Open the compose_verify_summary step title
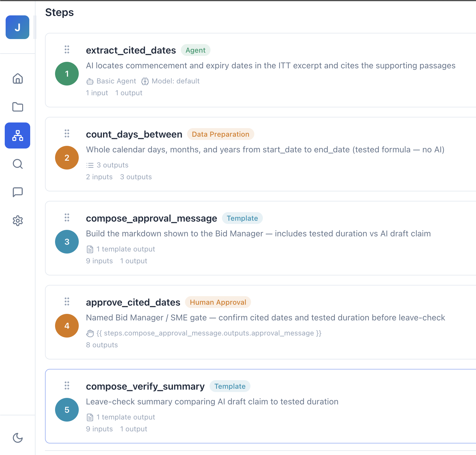The width and height of the screenshot is (476, 455). 145,386
